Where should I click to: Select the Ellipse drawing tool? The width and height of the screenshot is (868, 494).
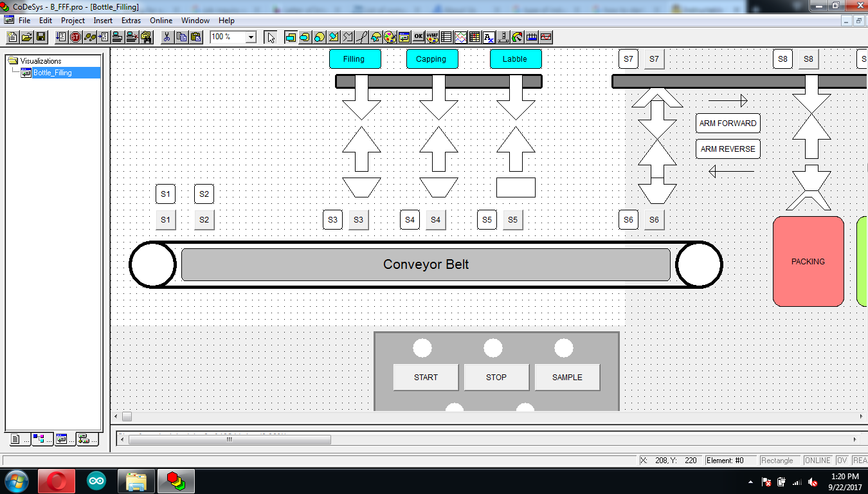pyautogui.click(x=318, y=37)
